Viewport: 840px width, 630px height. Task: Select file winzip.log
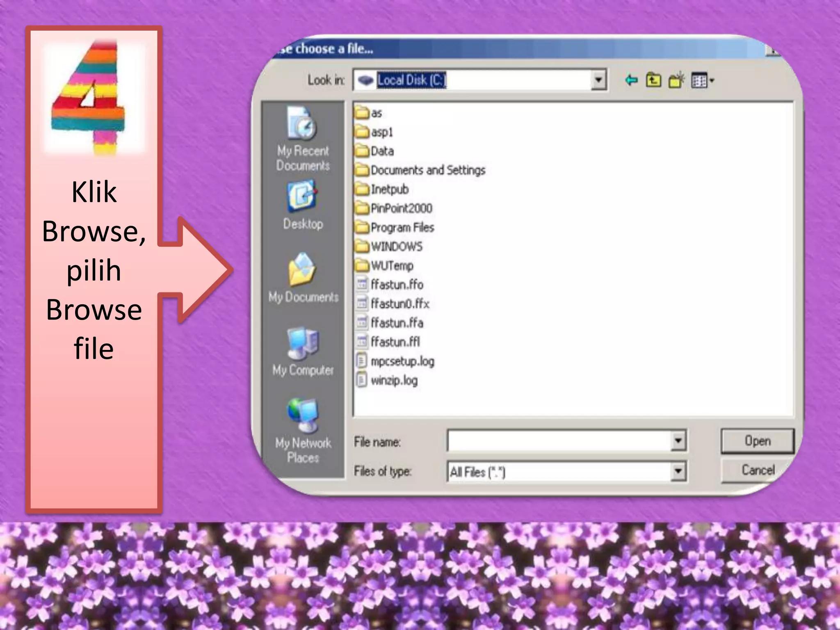[x=387, y=380]
